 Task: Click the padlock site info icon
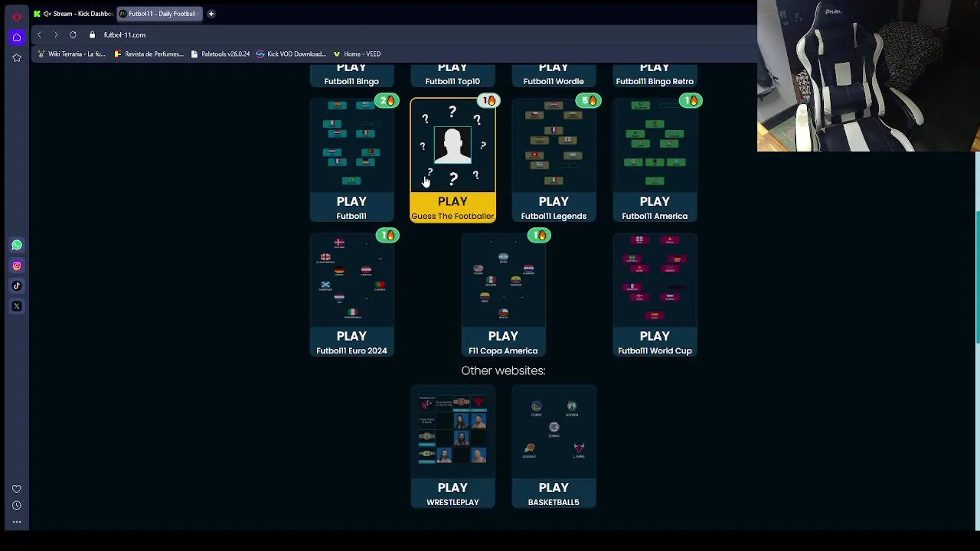92,34
